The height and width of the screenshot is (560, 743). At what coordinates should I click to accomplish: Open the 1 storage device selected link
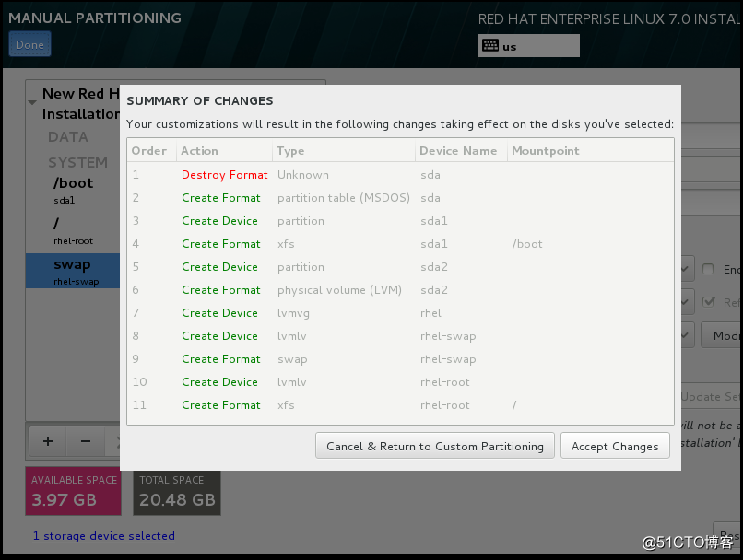pos(104,536)
